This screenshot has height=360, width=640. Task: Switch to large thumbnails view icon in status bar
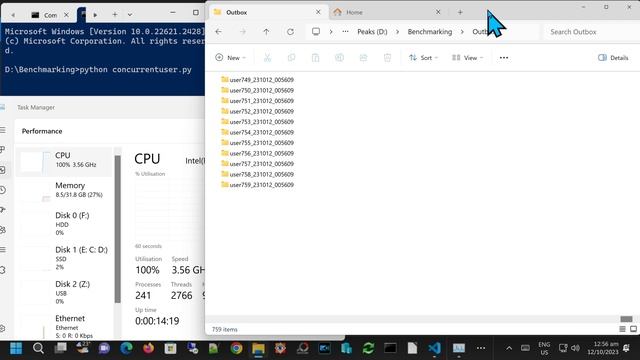[633, 329]
